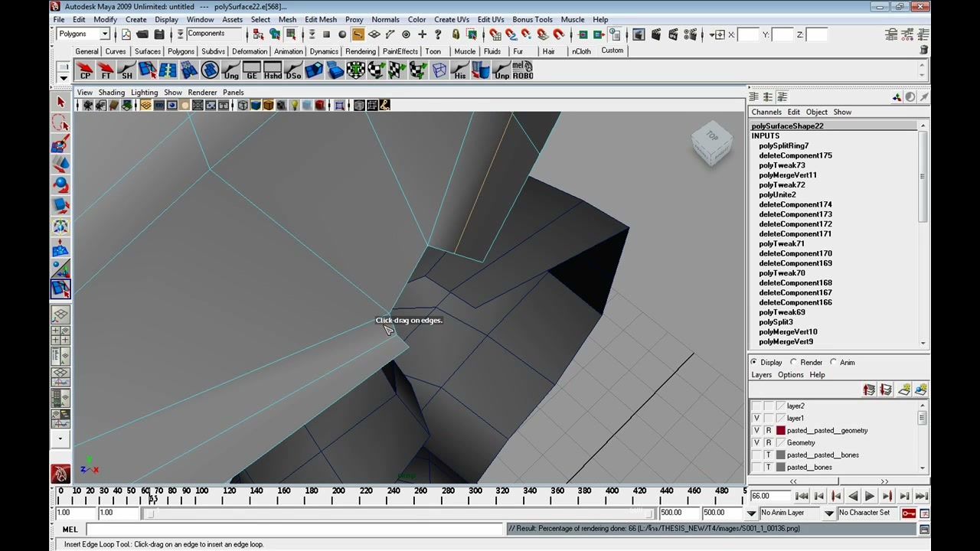This screenshot has width=980, height=551.
Task: Click the CP shelf button
Action: click(85, 71)
